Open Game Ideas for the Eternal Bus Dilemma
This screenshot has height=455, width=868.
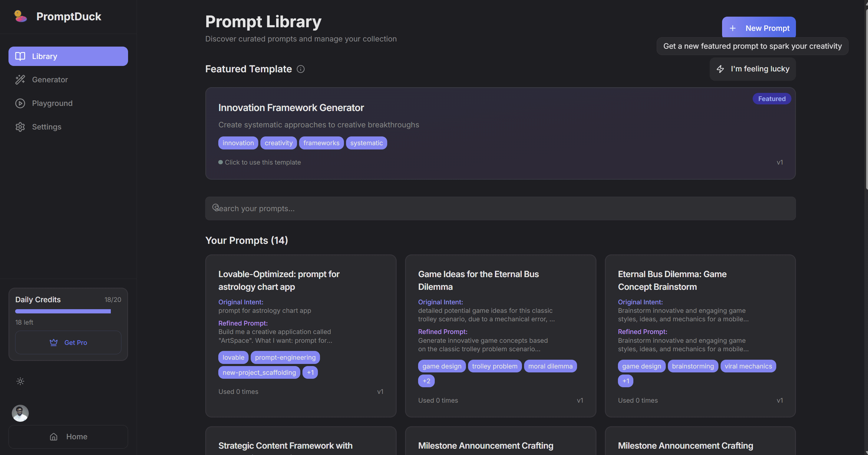pyautogui.click(x=500, y=336)
